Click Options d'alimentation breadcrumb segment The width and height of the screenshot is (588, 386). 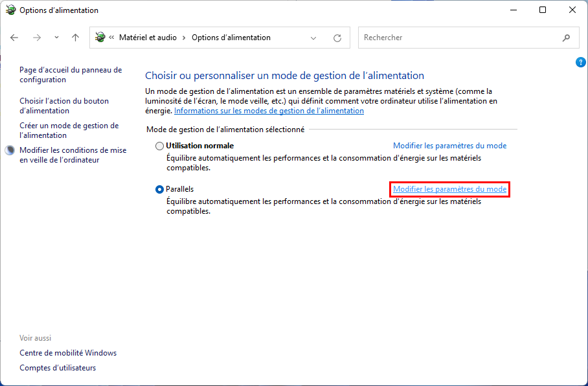tap(231, 38)
